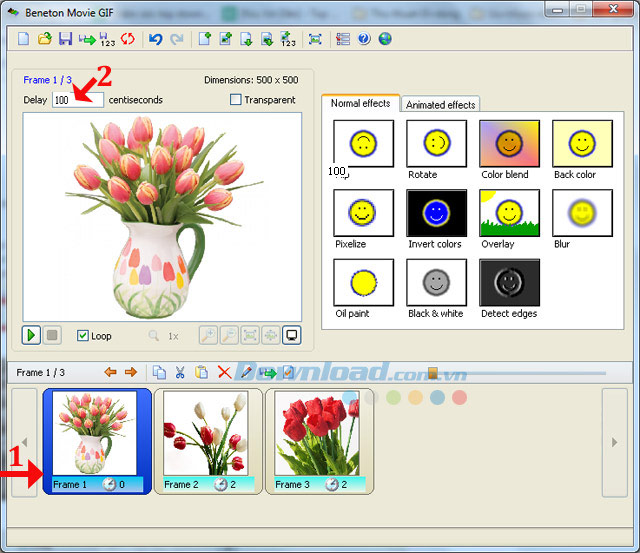
Task: Click the globe web icon in toolbar
Action: pos(385,40)
